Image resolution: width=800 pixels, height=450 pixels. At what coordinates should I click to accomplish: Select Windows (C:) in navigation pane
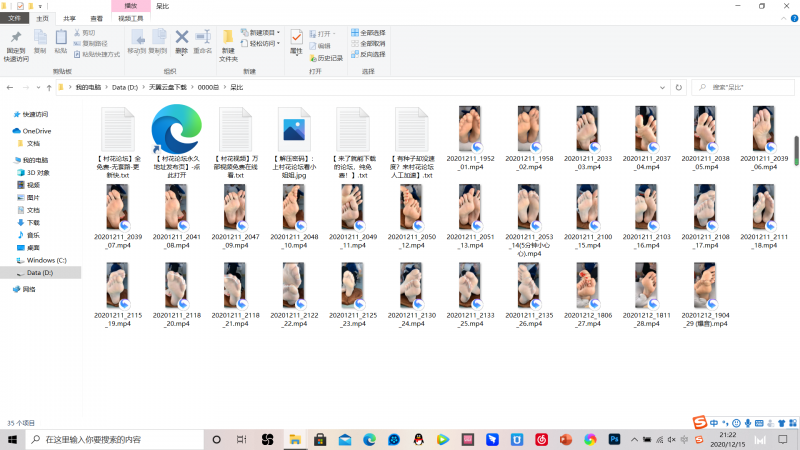click(x=46, y=260)
